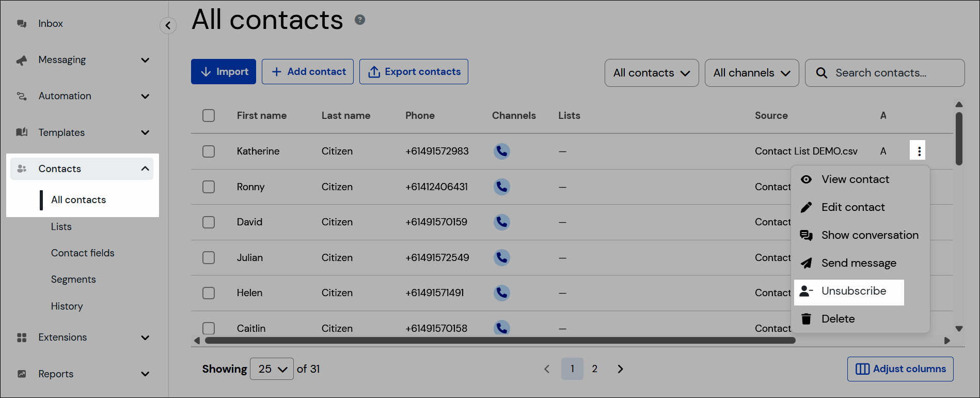Expand the Automation sidebar section
The width and height of the screenshot is (980, 398).
[x=145, y=96]
